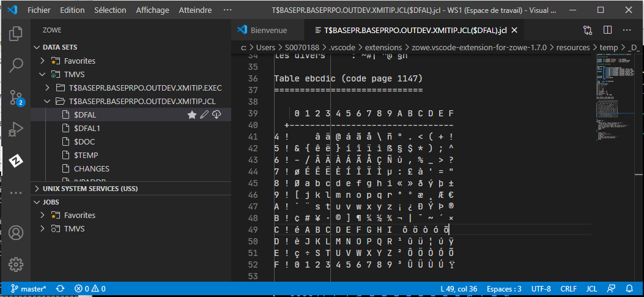Image resolution: width=644 pixels, height=297 pixels.
Task: Click the extensions breadcrumb segment
Action: coord(382,47)
